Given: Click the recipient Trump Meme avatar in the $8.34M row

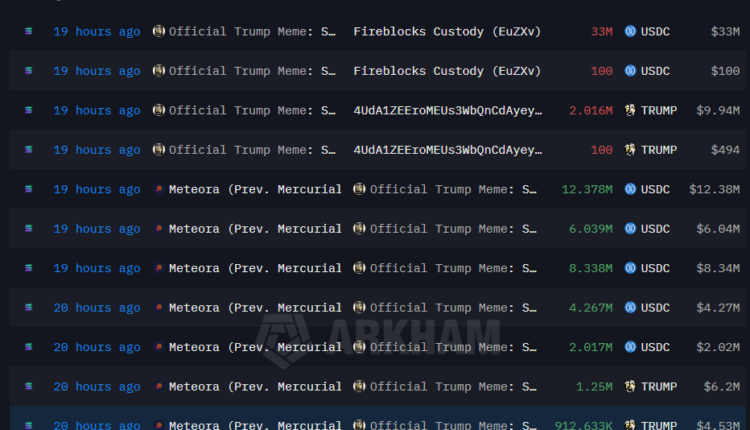Looking at the screenshot, I should pos(360,268).
